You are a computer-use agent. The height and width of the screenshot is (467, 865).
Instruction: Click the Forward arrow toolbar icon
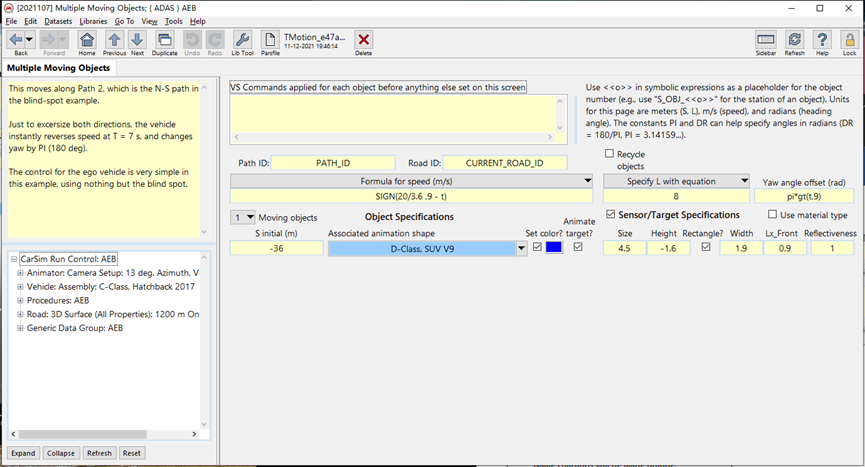click(x=49, y=40)
